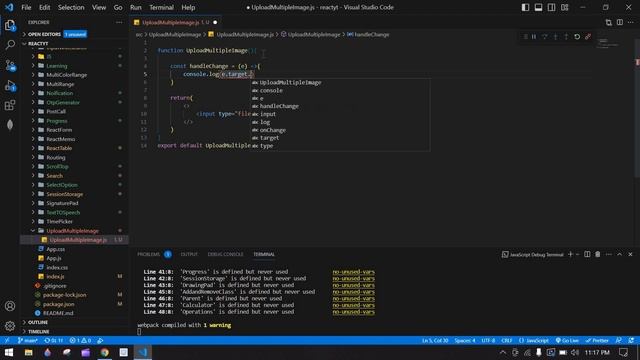Change CRLF line ending in status bar
Image resolution: width=640 pixels, height=360 pixels.
tap(507, 340)
